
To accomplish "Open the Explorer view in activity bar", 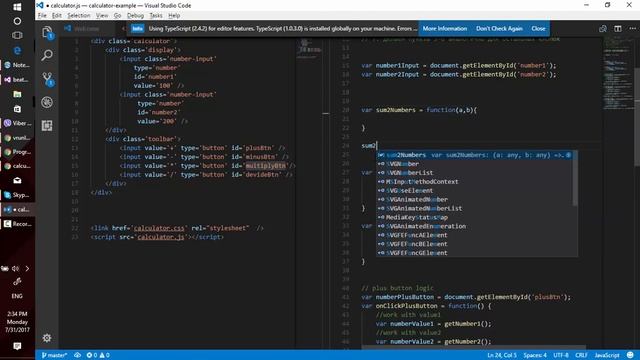I will (x=47, y=33).
